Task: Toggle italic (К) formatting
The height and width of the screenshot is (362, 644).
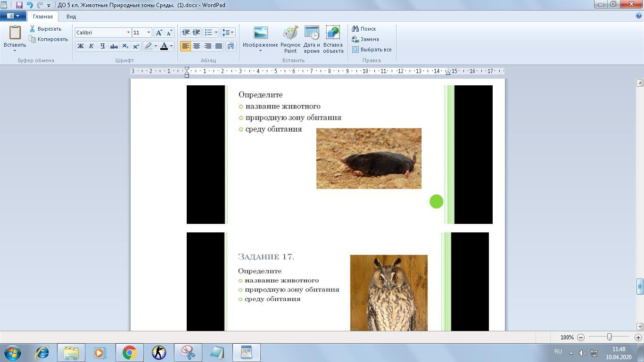Action: [91, 46]
